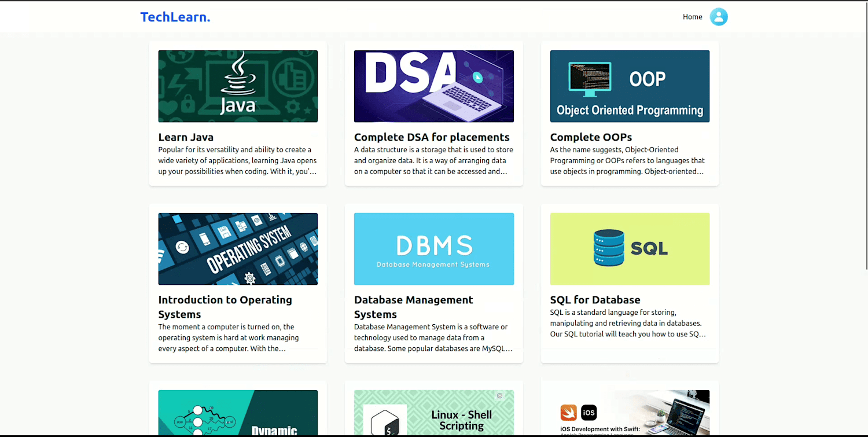The height and width of the screenshot is (437, 868).
Task: Select the Complete OOPs title
Action: (591, 137)
